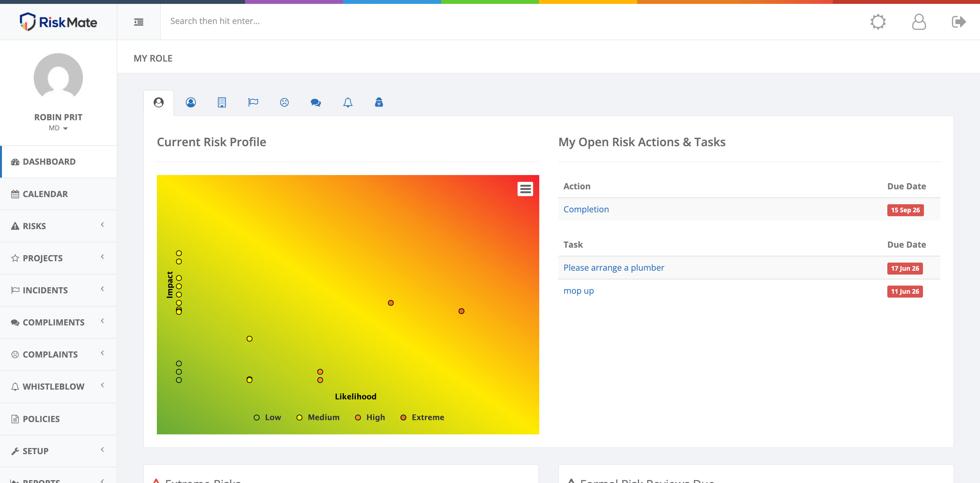Open the mop up task link
Viewport: 980px width, 483px height.
[578, 291]
